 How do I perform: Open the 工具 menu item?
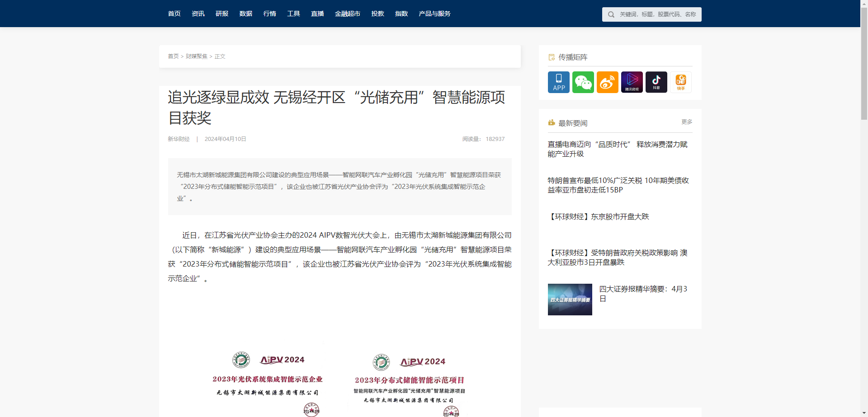tap(294, 14)
